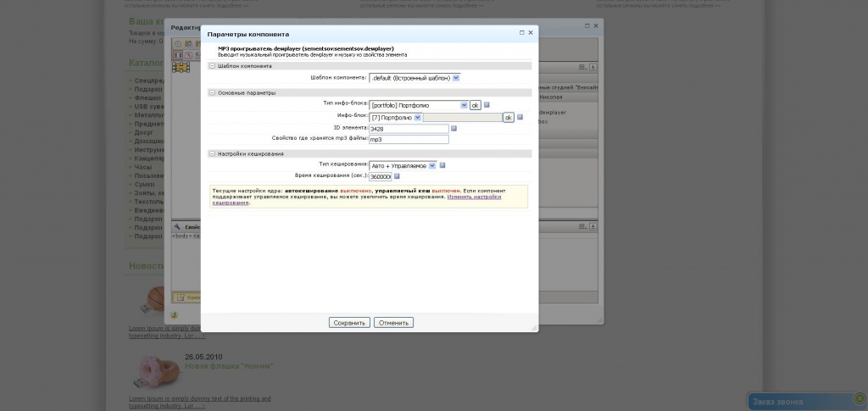Click MP3 проигрыватель demplayer title text
Viewport: 868px width, 411px height.
(305, 48)
